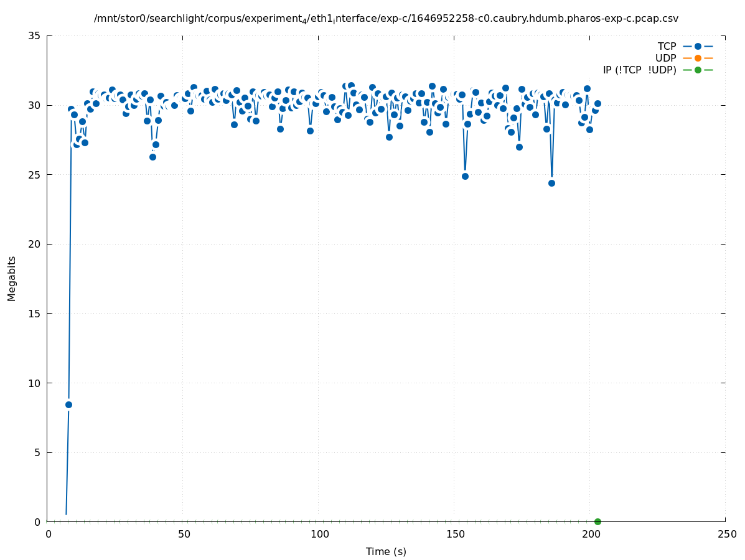This screenshot has height=560, width=745.
Task: Click the final TCP data point near 202 seconds
Action: [x=597, y=103]
